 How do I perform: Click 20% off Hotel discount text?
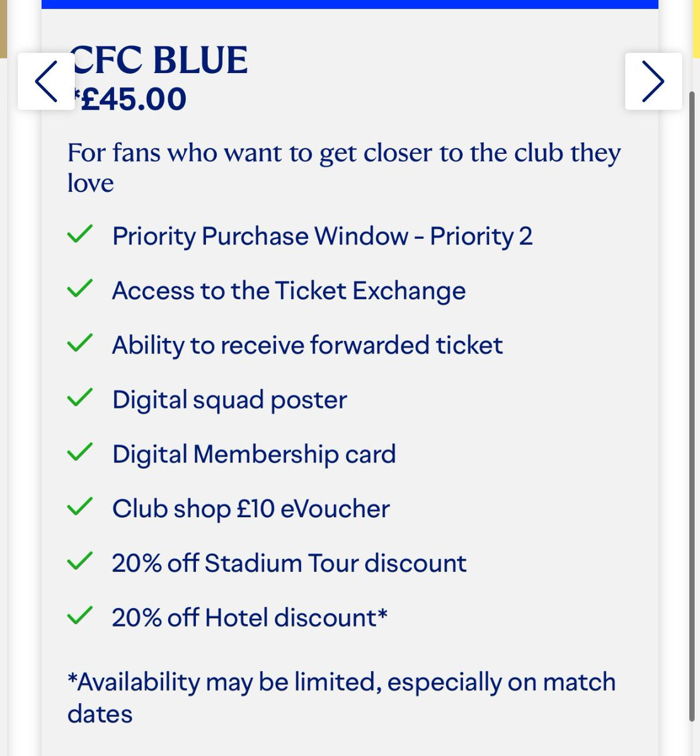[x=250, y=617]
